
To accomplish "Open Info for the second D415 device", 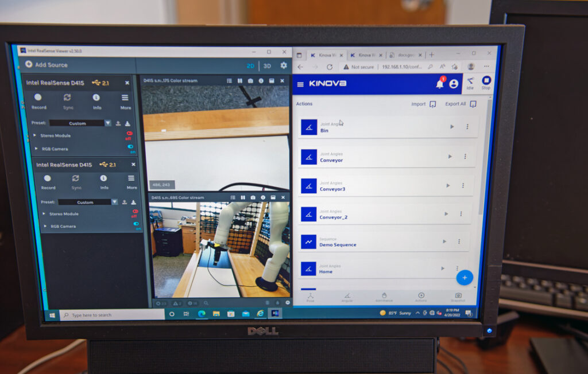I will click(104, 182).
